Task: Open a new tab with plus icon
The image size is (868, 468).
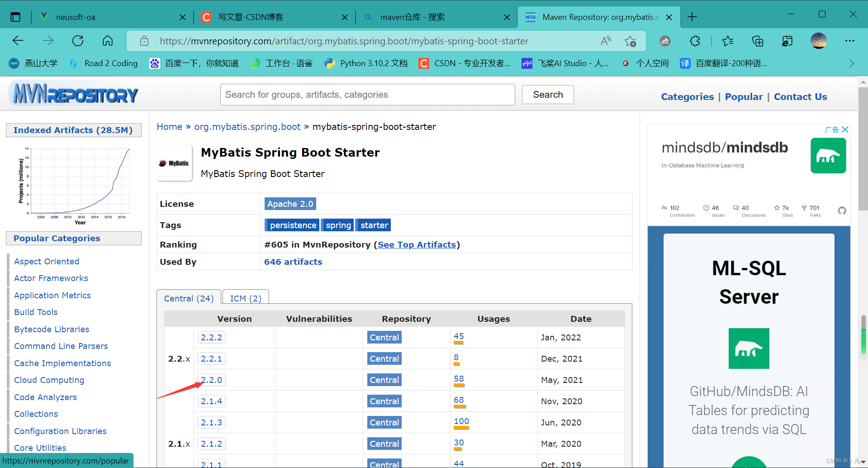Action: coord(692,17)
